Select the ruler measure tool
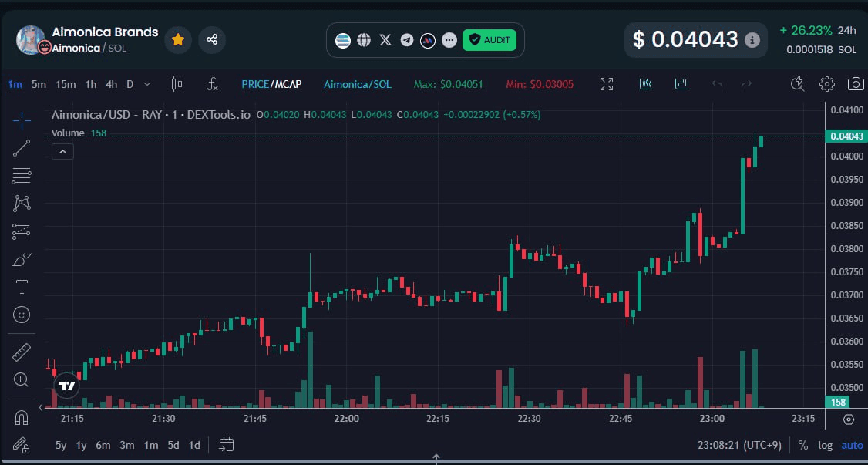 [x=22, y=352]
